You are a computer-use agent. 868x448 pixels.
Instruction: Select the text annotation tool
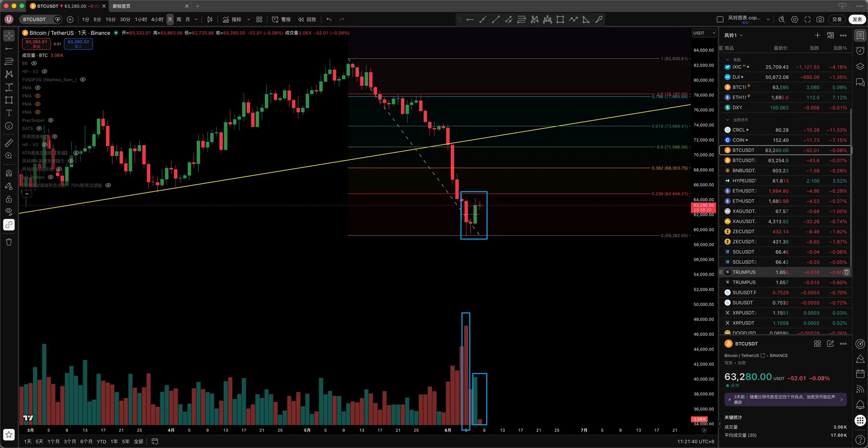9,113
